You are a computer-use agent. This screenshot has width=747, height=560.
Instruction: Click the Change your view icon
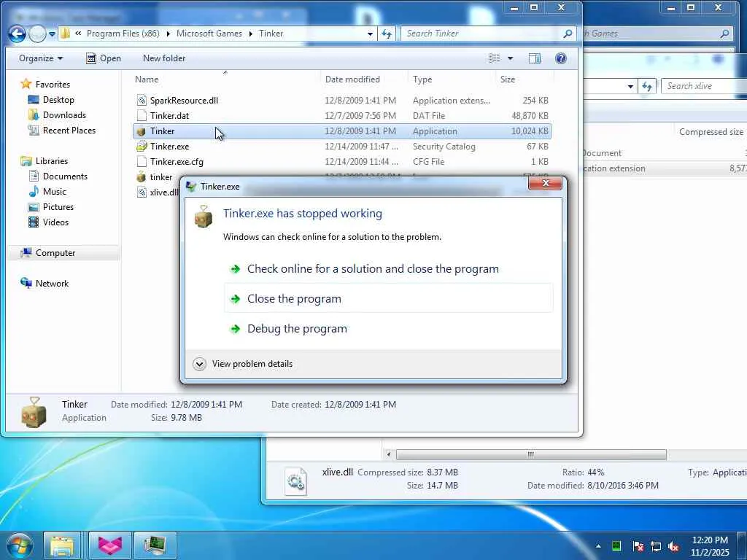coord(495,58)
